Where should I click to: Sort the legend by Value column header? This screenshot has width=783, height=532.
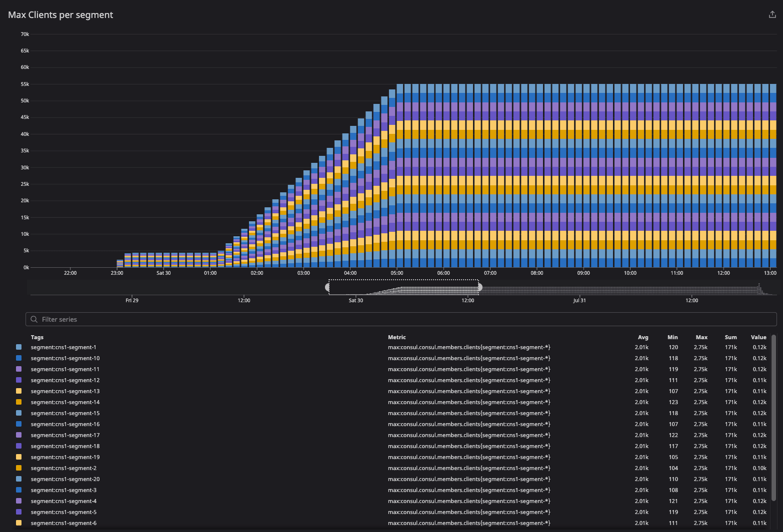[758, 337]
